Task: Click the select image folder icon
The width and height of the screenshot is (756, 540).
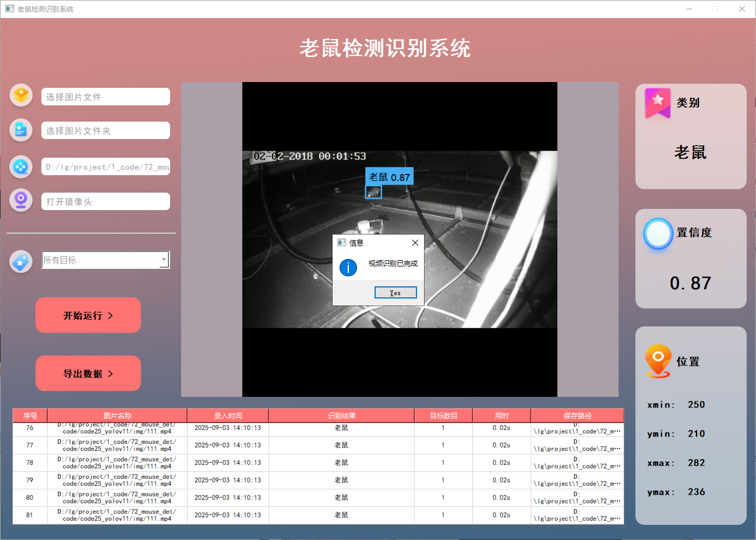Action: pyautogui.click(x=21, y=130)
